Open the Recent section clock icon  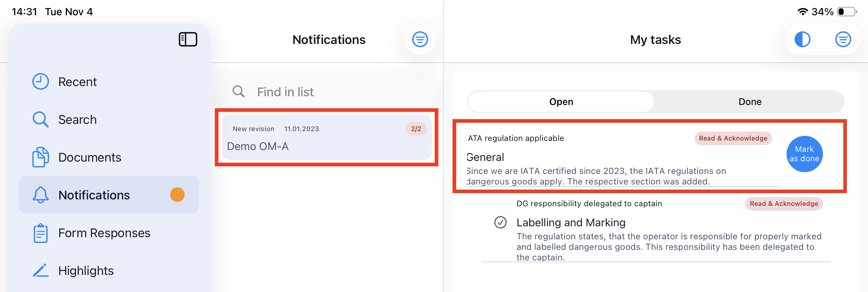click(x=40, y=82)
